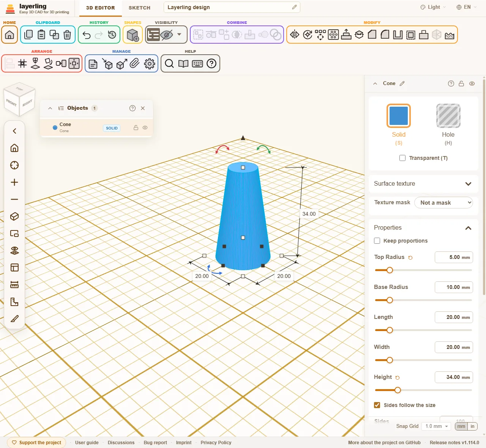Click the Mirror tool in Modify
486x448 pixels.
pyautogui.click(x=295, y=35)
